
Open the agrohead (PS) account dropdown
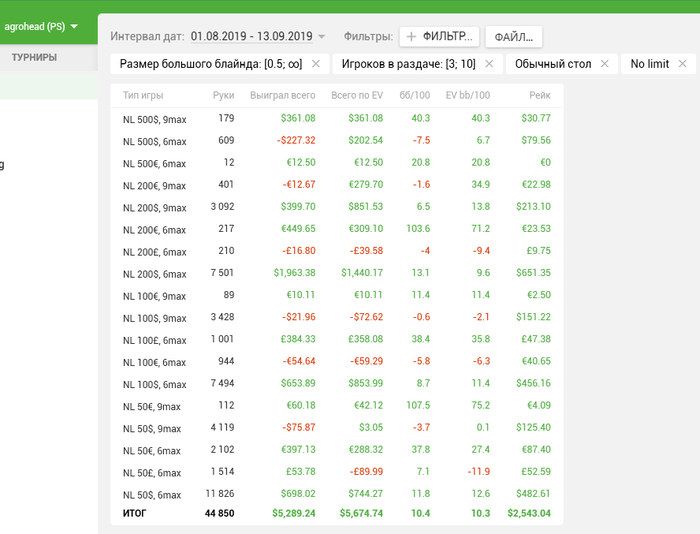tap(41, 27)
